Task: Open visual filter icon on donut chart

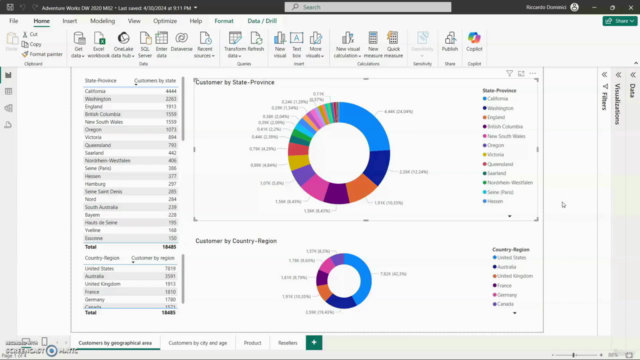Action: tap(509, 73)
